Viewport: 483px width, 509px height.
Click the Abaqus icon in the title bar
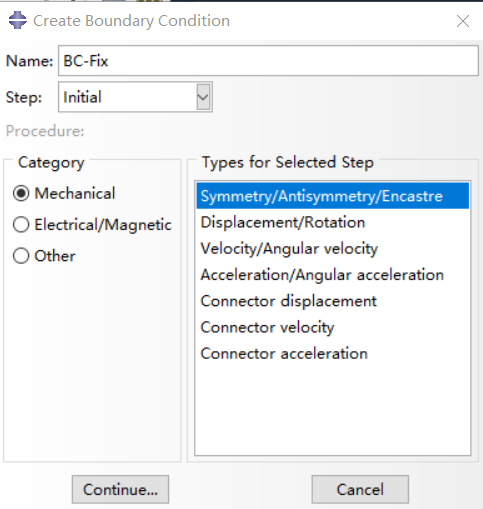point(18,20)
